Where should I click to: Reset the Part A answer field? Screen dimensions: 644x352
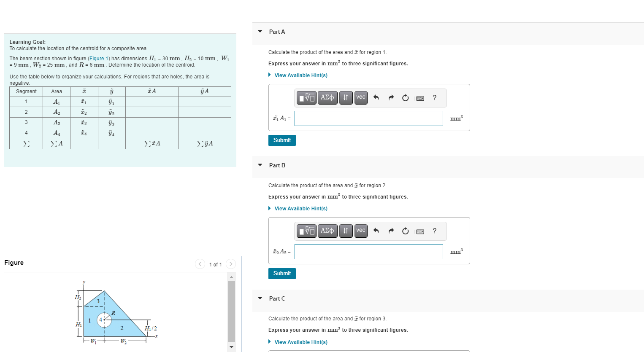pos(405,97)
